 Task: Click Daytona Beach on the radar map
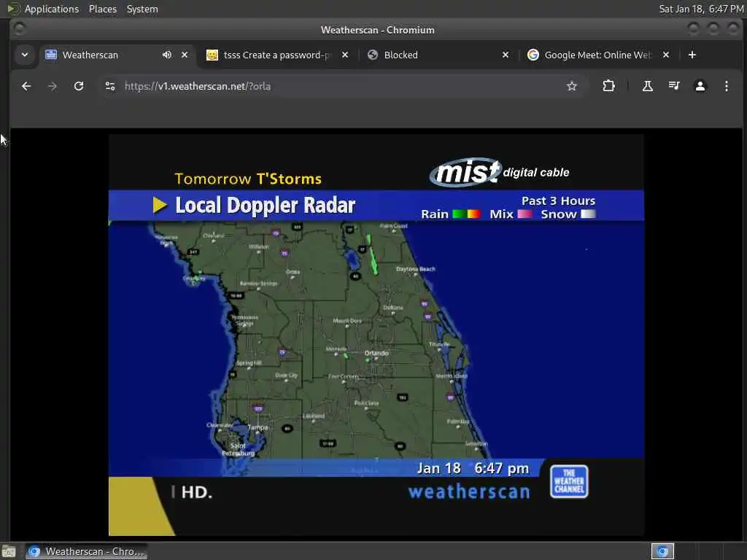(415, 269)
